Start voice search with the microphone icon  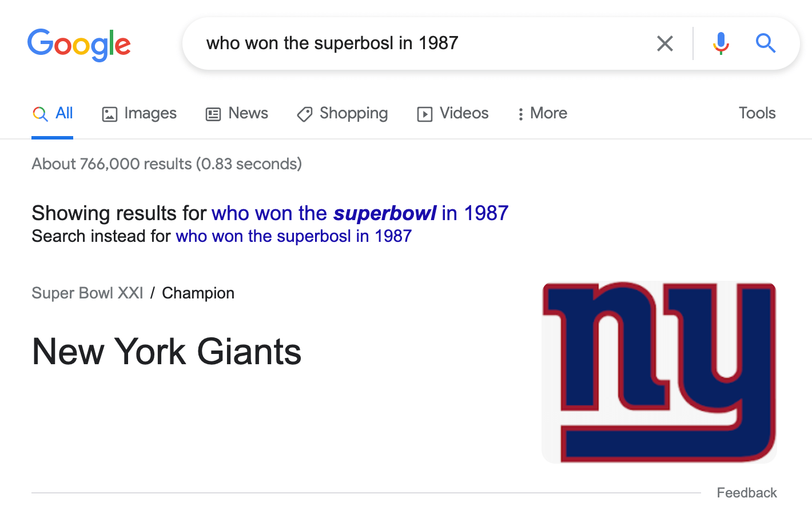pyautogui.click(x=721, y=43)
